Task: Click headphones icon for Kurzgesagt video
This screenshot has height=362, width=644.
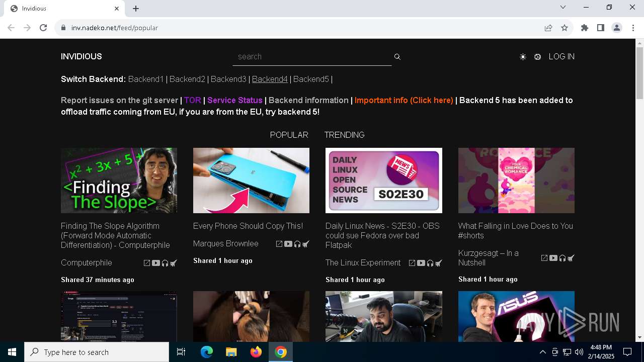Action: pos(562,258)
